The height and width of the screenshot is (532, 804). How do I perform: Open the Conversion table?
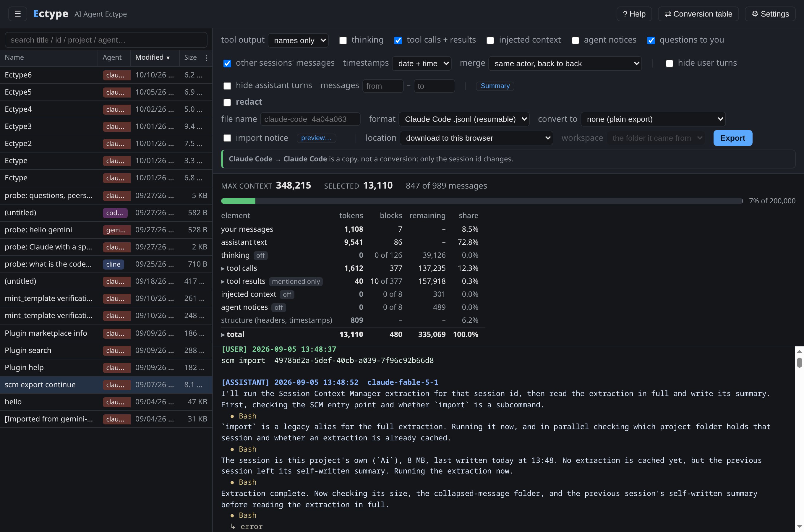698,14
